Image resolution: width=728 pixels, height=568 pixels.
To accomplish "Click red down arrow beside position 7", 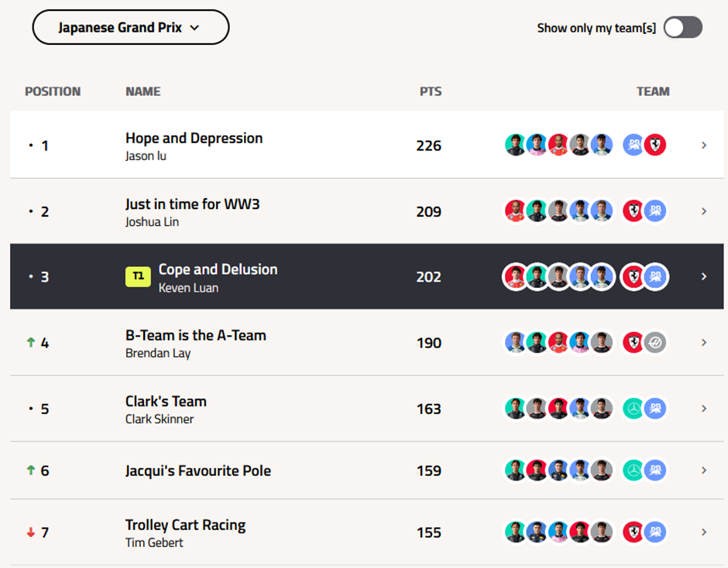I will (x=31, y=532).
